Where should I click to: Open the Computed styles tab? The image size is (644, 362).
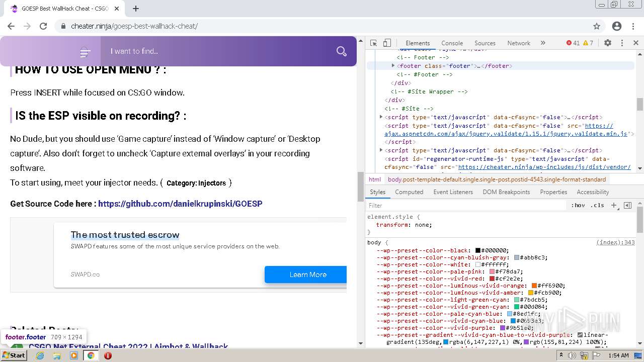coord(409,192)
